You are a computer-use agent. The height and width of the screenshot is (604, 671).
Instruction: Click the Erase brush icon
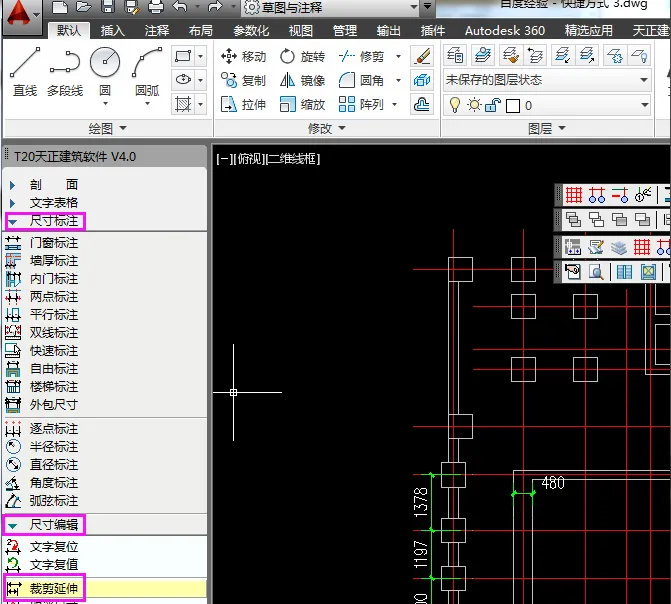click(x=422, y=56)
